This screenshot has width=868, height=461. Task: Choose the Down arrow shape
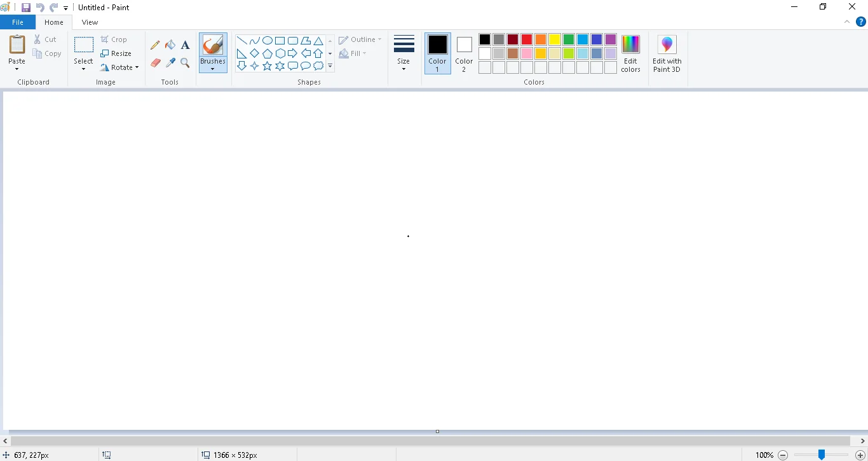point(242,65)
